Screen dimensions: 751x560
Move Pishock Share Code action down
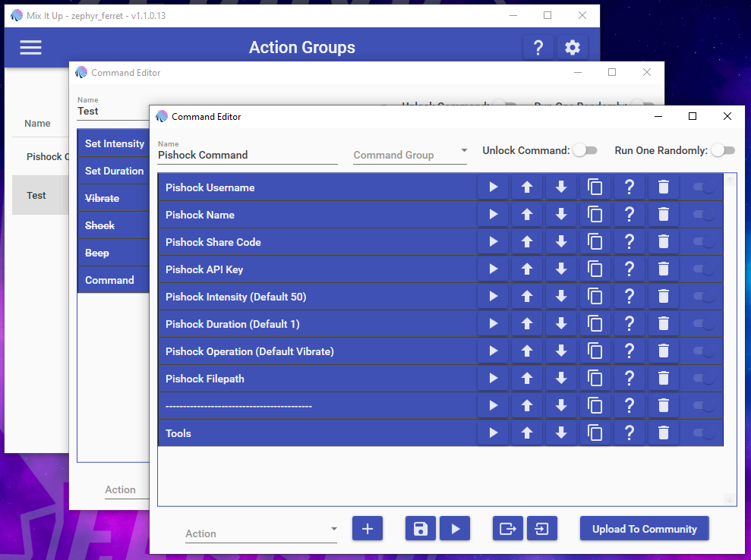tap(561, 242)
